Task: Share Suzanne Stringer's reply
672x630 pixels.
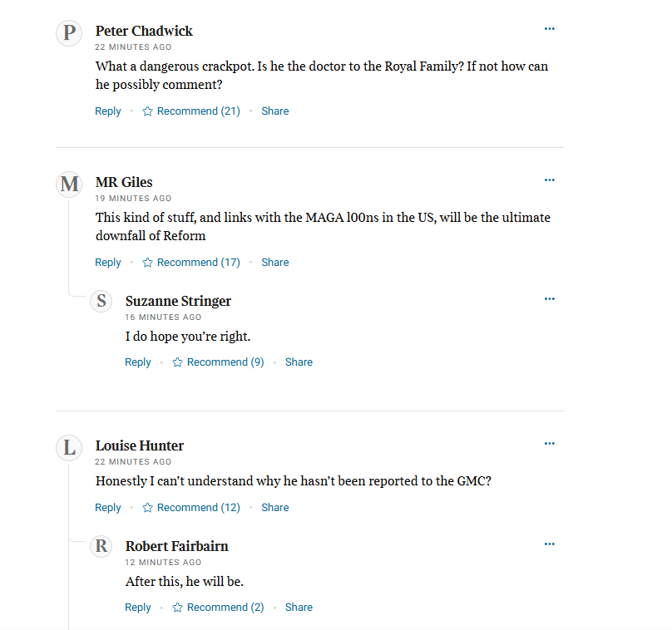Action: pos(299,362)
